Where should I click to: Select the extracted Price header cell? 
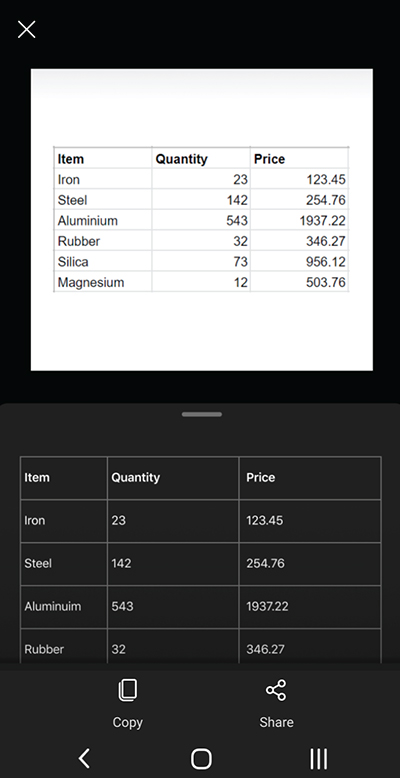(310, 478)
